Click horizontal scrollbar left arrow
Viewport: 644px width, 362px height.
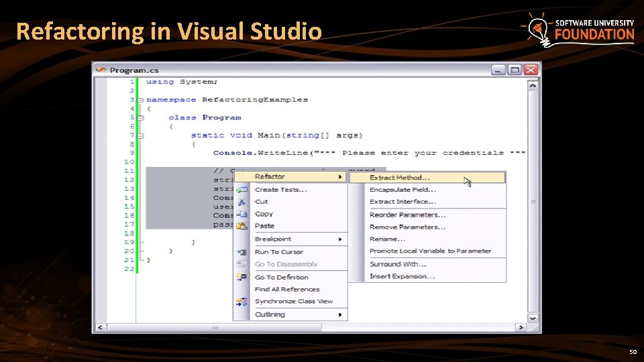pyautogui.click(x=100, y=328)
